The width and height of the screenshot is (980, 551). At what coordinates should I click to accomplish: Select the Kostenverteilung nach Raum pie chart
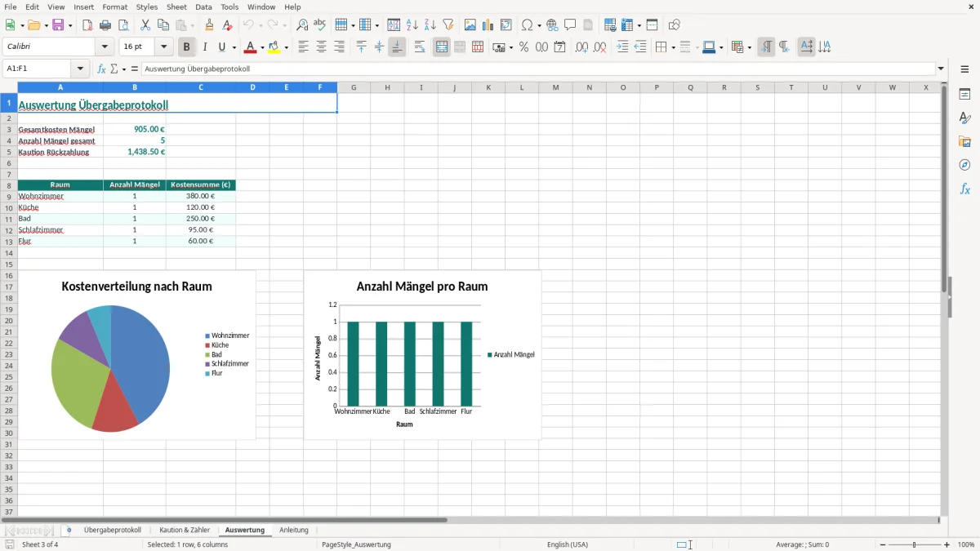click(136, 355)
